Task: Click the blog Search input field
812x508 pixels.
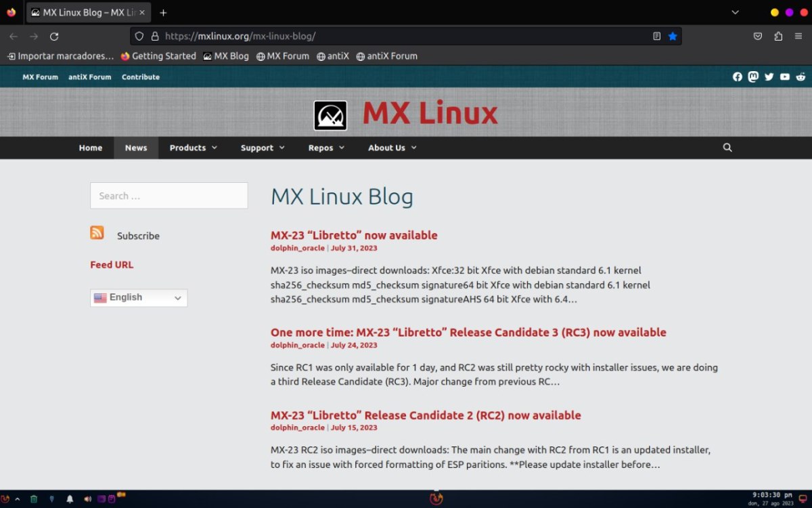Action: click(x=168, y=196)
